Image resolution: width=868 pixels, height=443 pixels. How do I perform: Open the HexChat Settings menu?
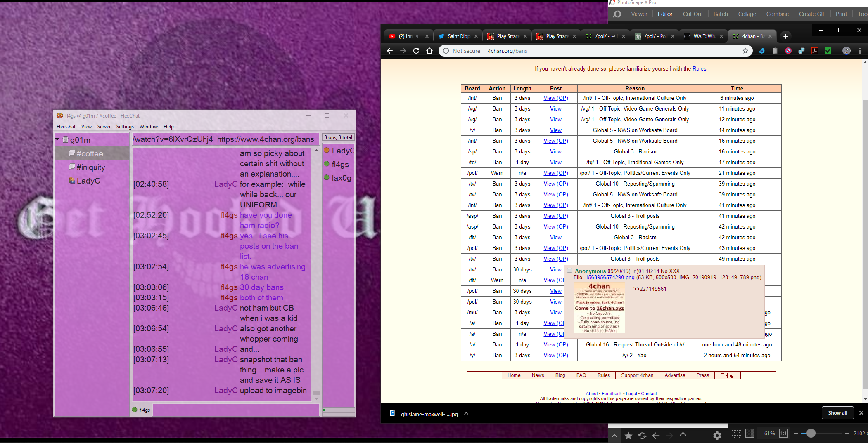[125, 127]
